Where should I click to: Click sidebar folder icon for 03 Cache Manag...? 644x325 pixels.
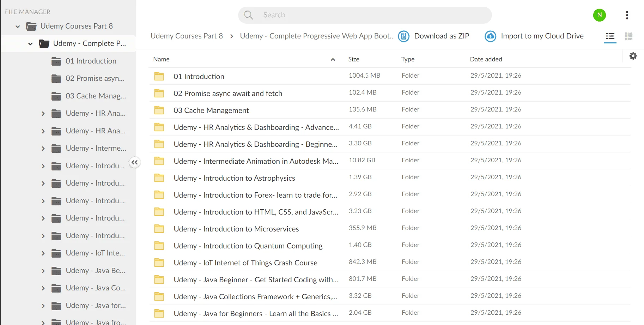tap(56, 96)
